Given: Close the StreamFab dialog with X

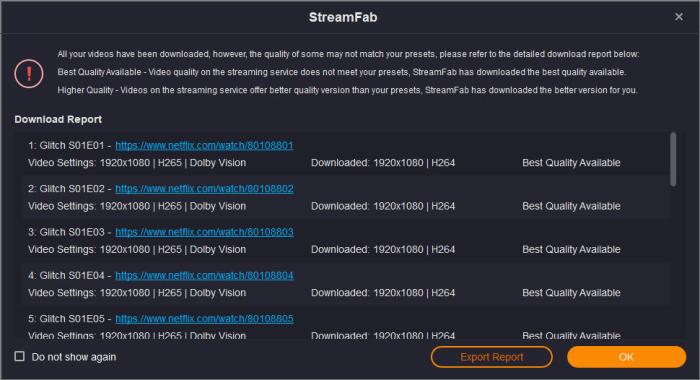Looking at the screenshot, I should click(679, 17).
